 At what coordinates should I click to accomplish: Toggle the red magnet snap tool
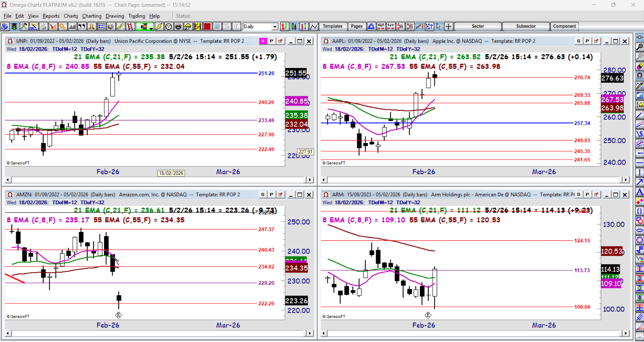(640, 76)
